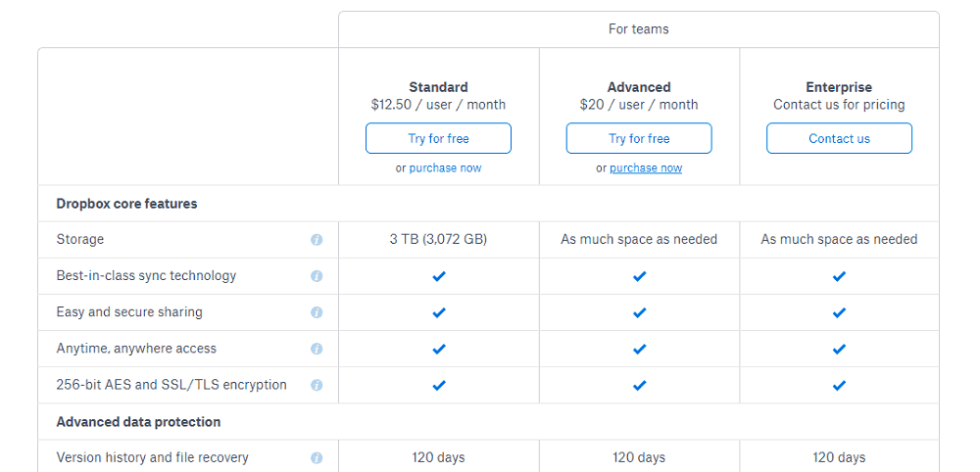Click the 256-bit AES and SSL/TLS encryption label
Viewport: 980px width, 472px height.
tap(171, 385)
